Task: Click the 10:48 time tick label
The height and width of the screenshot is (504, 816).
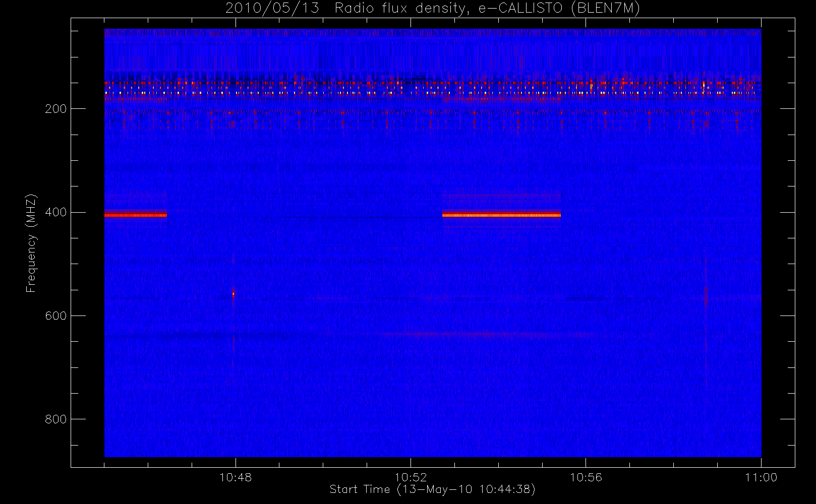Action: (236, 477)
